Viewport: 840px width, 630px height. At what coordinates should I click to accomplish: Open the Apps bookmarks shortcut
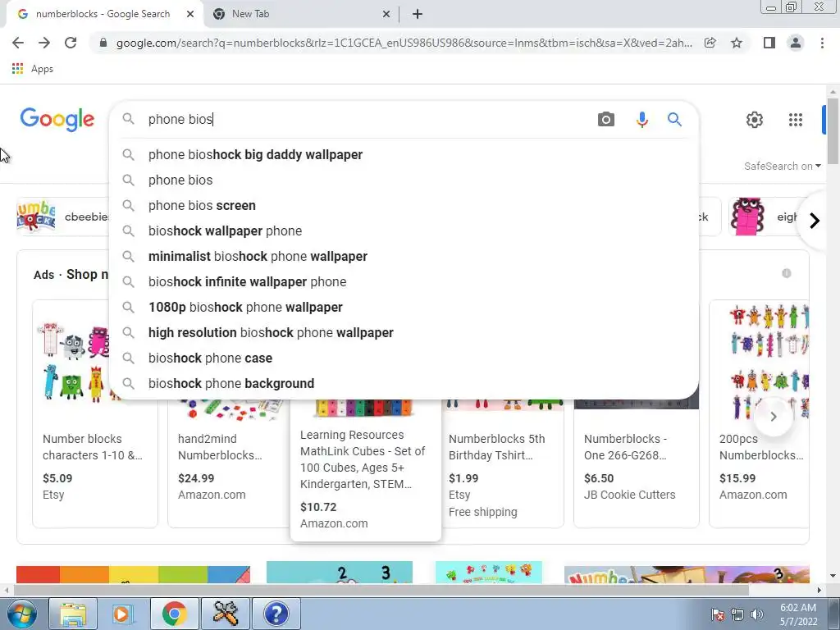[33, 69]
